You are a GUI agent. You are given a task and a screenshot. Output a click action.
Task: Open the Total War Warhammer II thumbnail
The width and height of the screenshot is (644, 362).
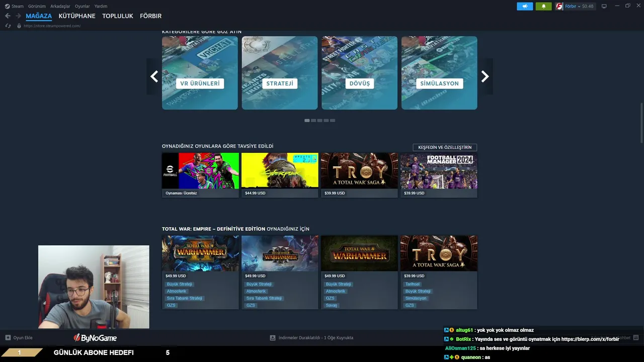pos(200,253)
